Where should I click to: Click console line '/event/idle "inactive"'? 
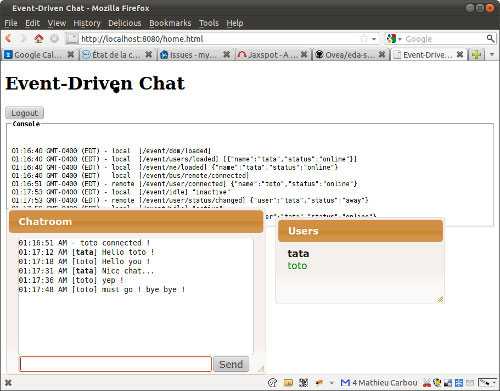[x=121, y=192]
